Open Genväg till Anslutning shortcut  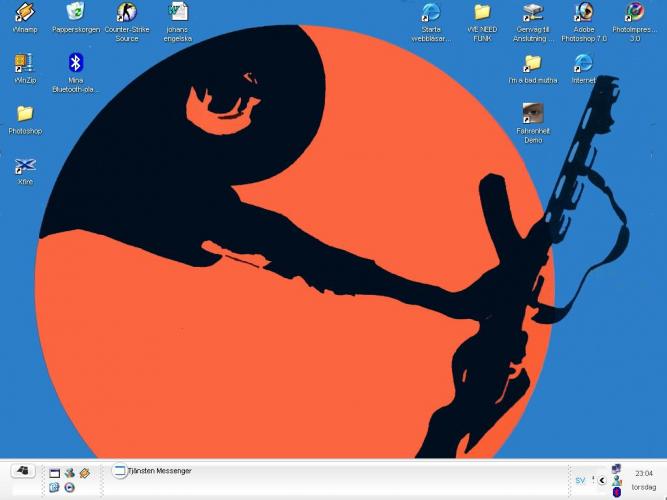click(x=533, y=13)
